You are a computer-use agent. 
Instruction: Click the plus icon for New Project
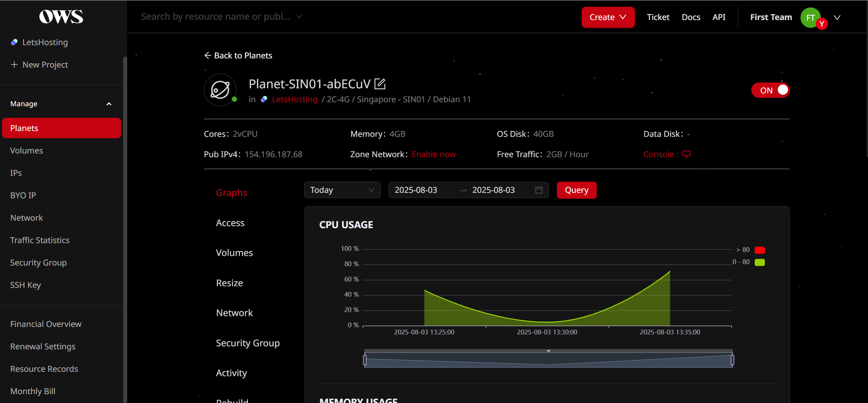tap(14, 65)
